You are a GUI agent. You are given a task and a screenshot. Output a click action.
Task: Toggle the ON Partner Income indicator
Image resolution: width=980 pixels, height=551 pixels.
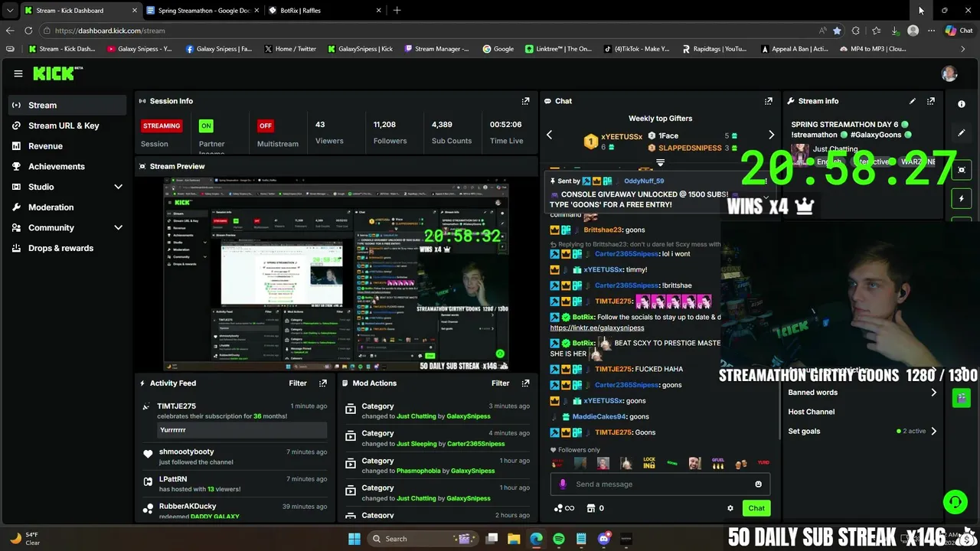coord(205,126)
